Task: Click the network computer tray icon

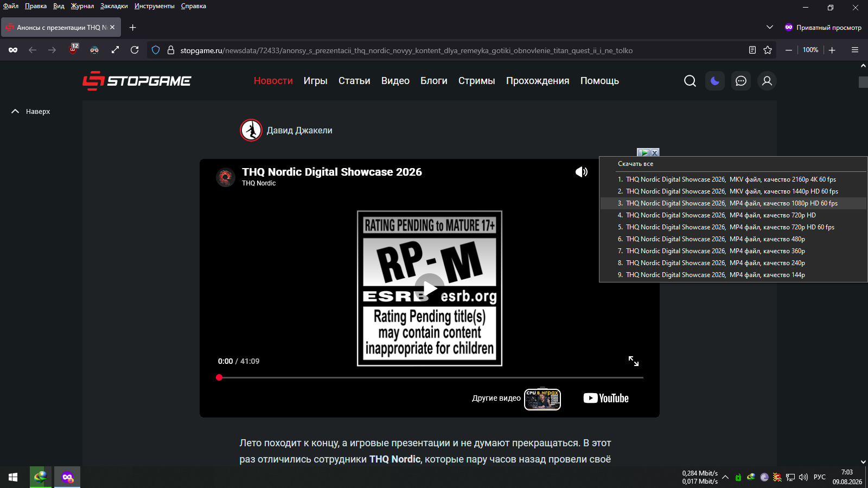Action: point(790,477)
